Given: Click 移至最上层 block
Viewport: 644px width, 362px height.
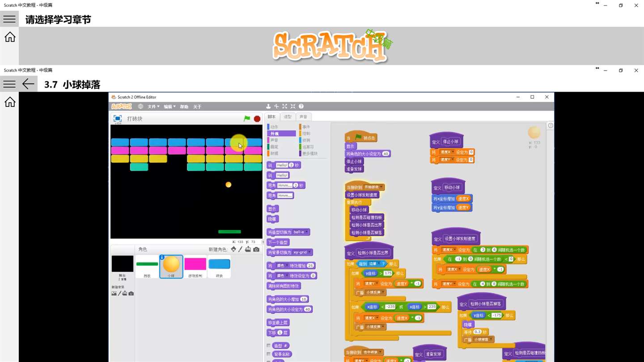Looking at the screenshot, I should coord(278,323).
